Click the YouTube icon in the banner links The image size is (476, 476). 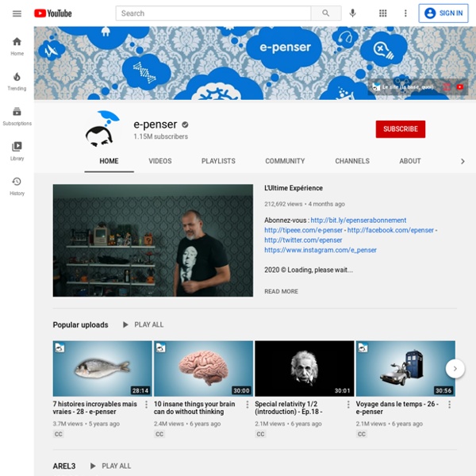(x=460, y=87)
